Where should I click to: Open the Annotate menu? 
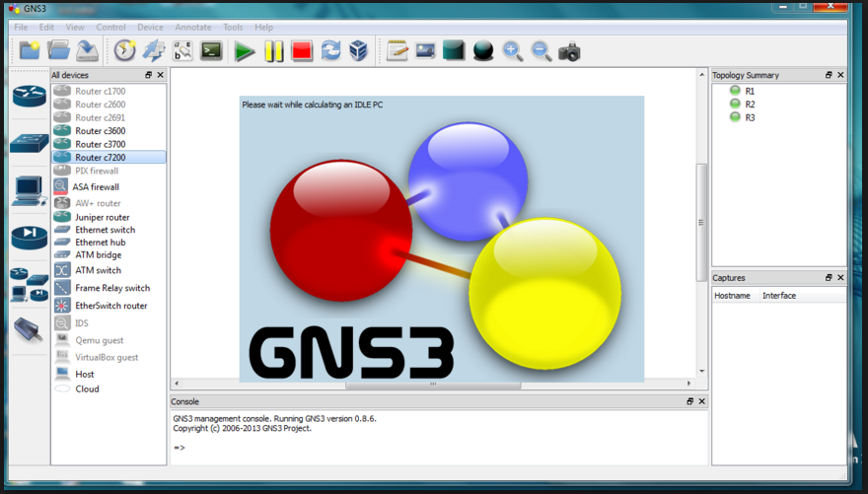(x=193, y=27)
